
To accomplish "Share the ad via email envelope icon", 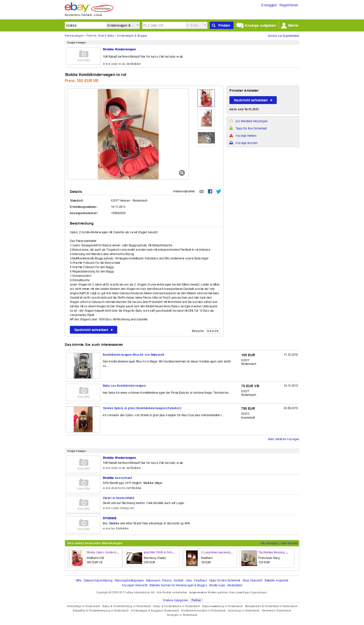I will (x=201, y=191).
